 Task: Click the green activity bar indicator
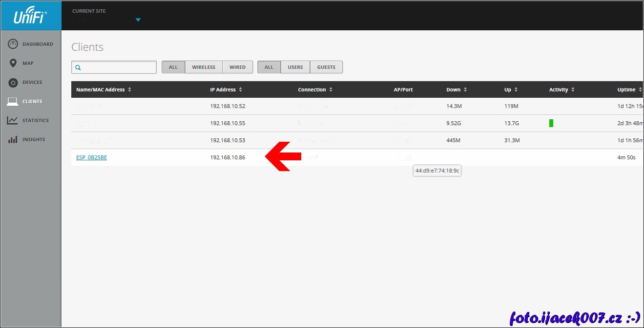tap(551, 123)
